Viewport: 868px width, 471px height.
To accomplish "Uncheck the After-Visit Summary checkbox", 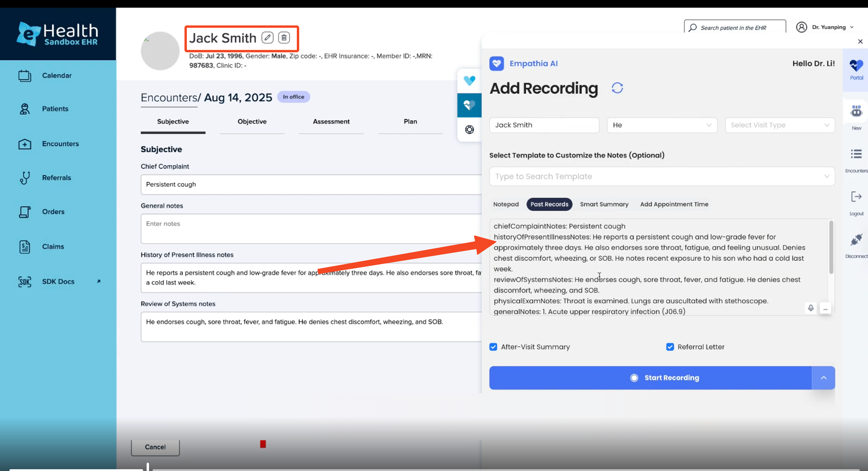I will click(493, 347).
